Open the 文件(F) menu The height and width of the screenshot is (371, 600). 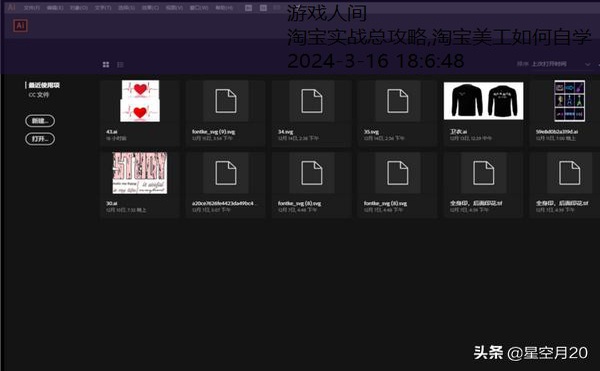click(x=31, y=8)
